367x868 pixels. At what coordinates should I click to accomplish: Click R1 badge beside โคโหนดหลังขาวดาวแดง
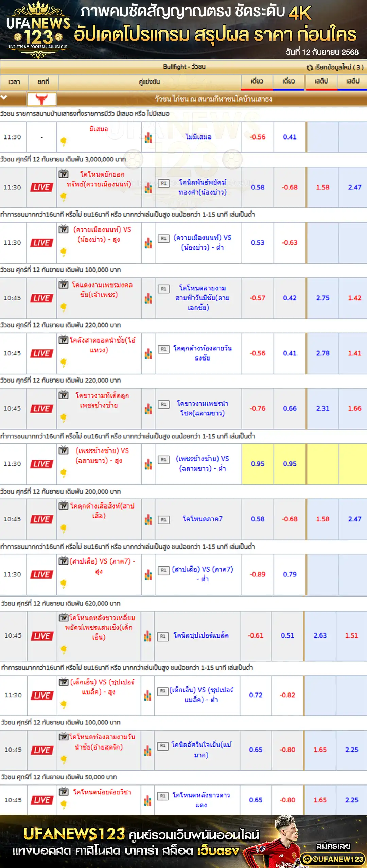pyautogui.click(x=163, y=796)
